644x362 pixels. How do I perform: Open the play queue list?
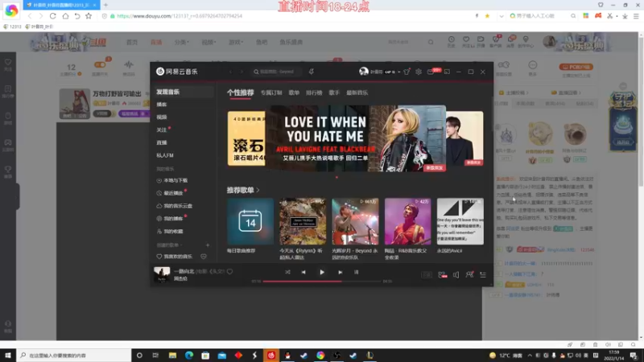(483, 274)
